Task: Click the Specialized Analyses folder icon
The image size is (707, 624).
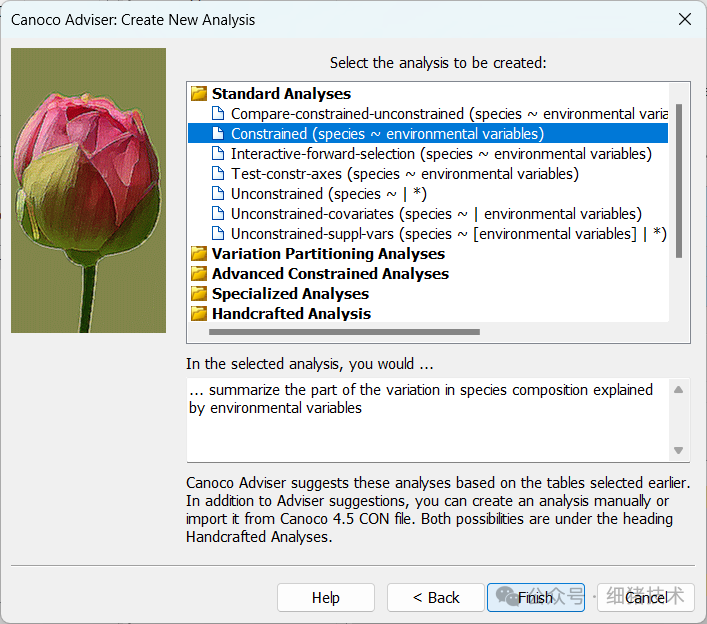Action: click(199, 294)
